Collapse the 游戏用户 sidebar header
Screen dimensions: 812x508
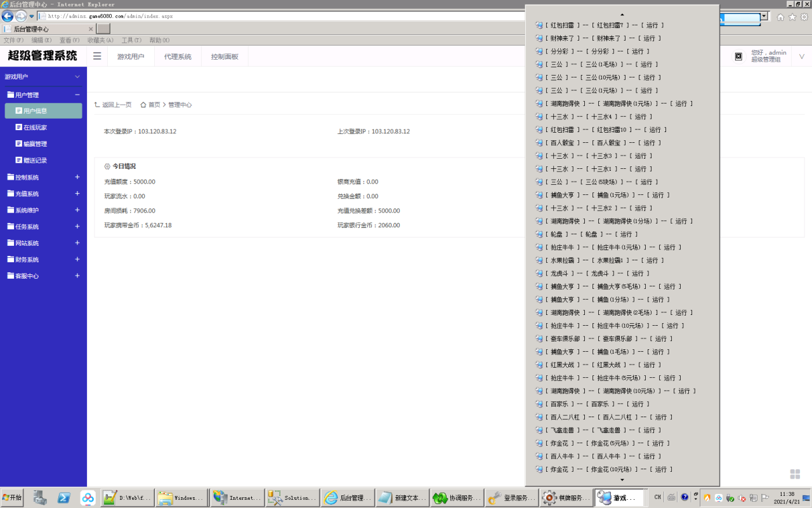77,77
